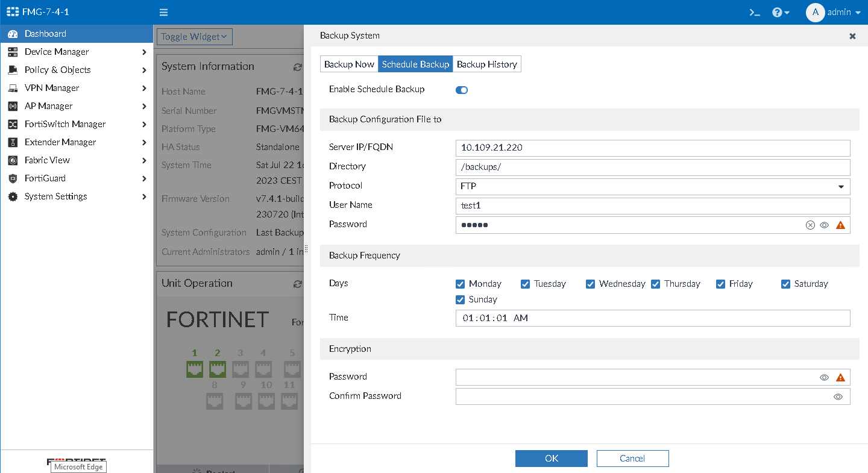Switch to the Backup Now tab

tap(349, 64)
